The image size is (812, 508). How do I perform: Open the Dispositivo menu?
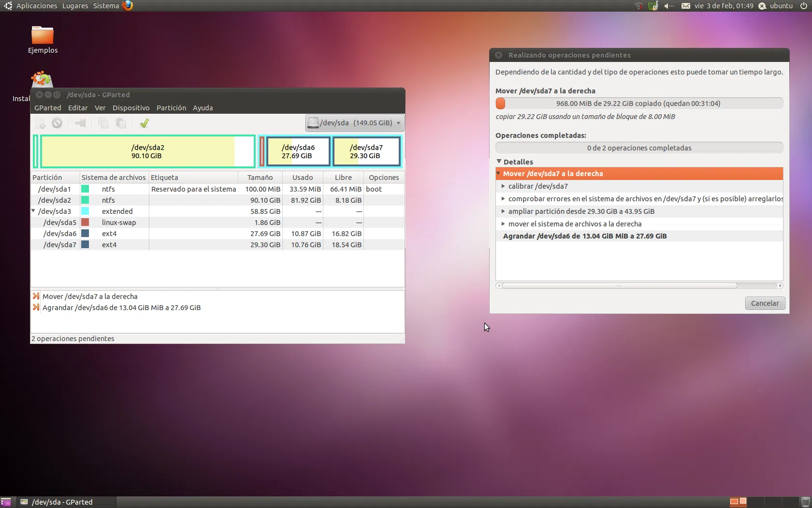click(x=131, y=108)
